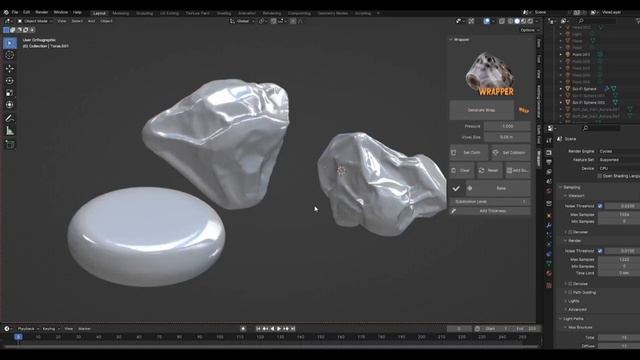640x360 pixels.
Task: Open Material properties tab icon
Action: coord(549,273)
